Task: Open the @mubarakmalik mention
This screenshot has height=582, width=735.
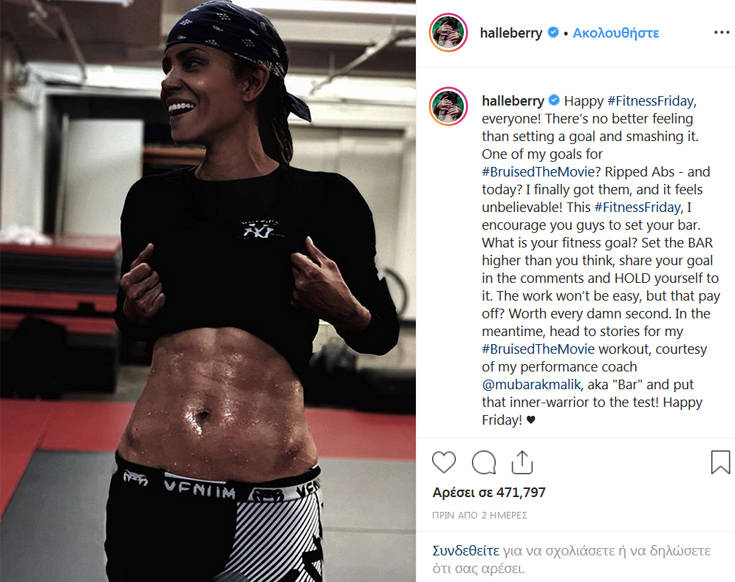Action: pos(532,384)
